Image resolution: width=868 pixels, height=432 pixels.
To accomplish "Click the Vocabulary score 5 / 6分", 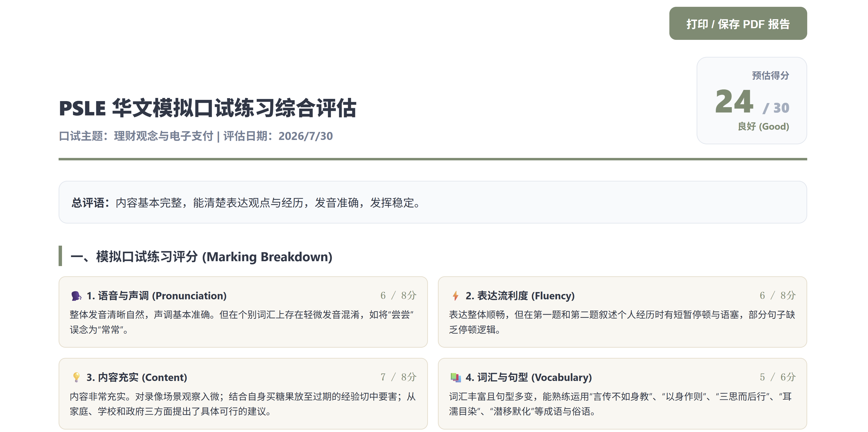I will click(x=778, y=377).
